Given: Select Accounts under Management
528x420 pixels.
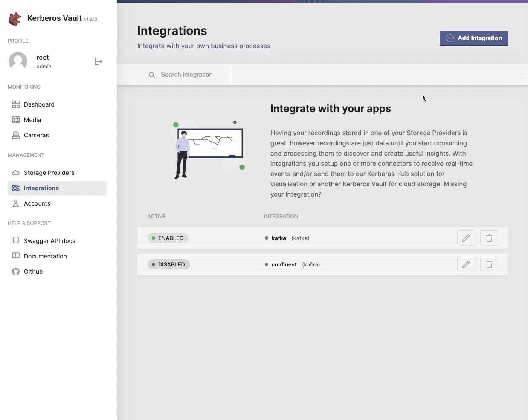Looking at the screenshot, I should [x=37, y=203].
